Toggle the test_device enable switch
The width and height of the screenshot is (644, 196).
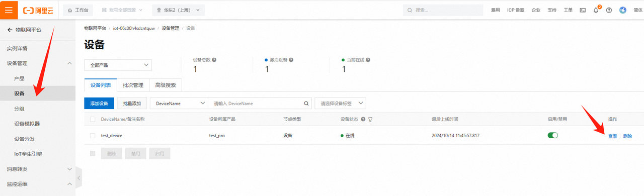point(553,136)
